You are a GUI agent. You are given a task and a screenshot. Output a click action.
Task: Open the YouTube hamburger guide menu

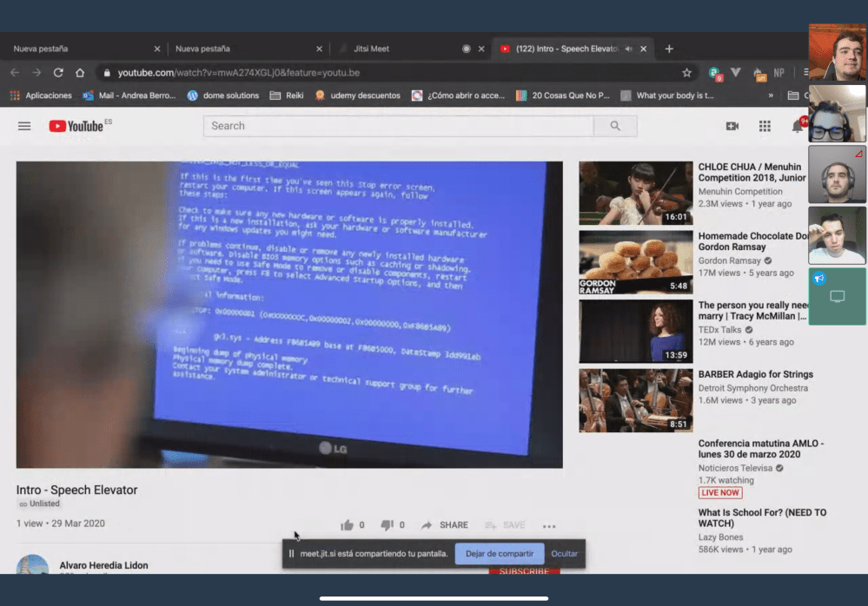point(24,126)
